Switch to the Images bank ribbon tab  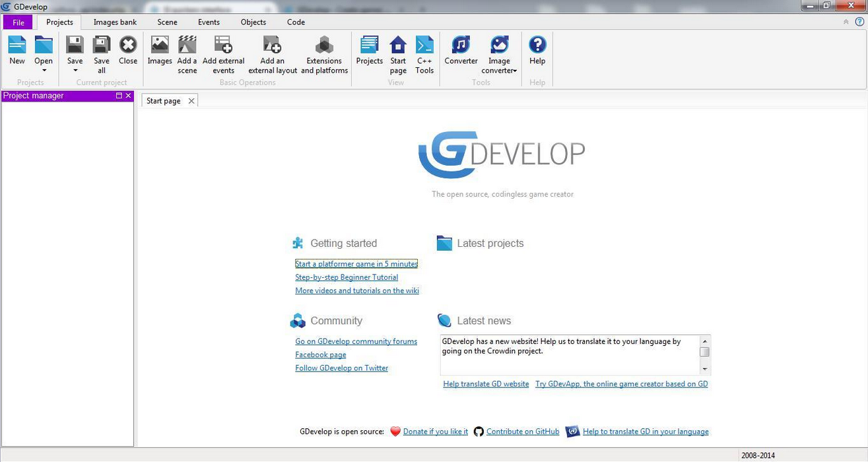[x=115, y=22]
